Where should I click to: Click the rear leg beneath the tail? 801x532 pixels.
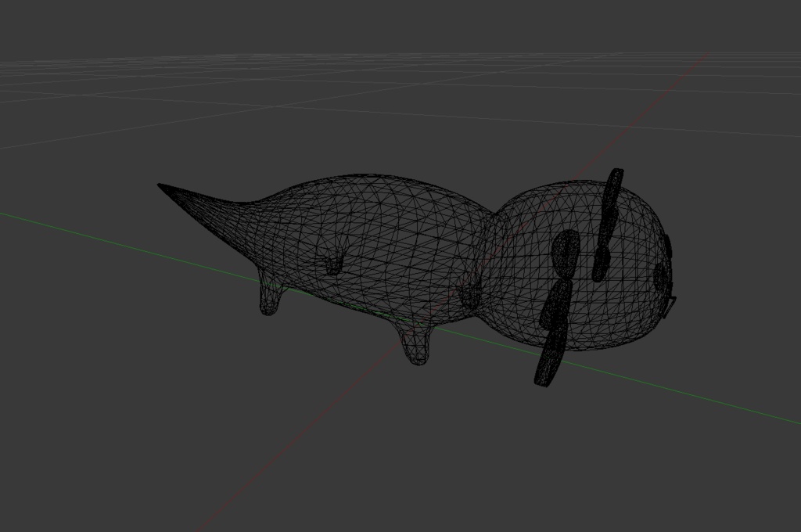(x=268, y=298)
